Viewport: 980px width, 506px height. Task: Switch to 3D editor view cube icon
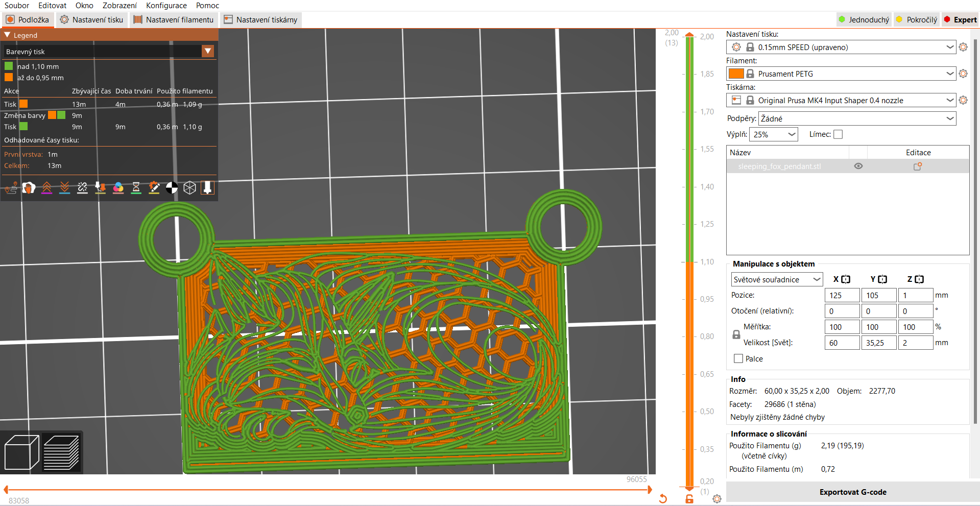(22, 452)
